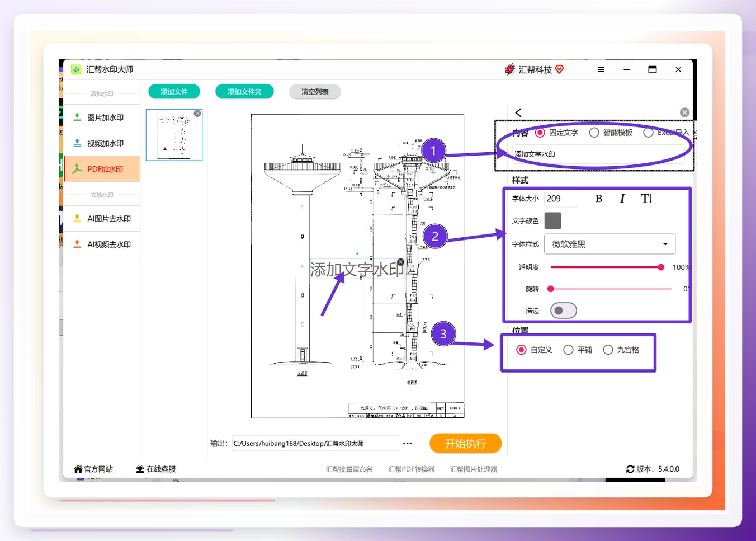Viewport: 756px width, 541px height.
Task: Open the 视频加水印 section
Action: point(102,143)
